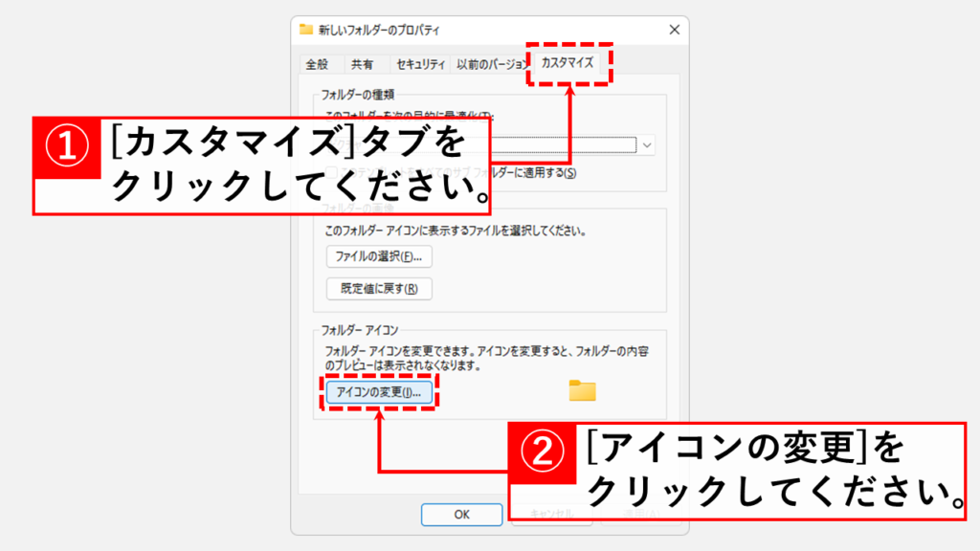Select the セキュリティ tab
This screenshot has width=980, height=551.
[420, 64]
